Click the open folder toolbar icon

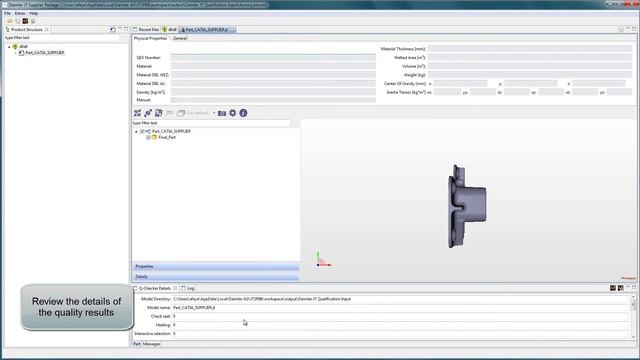pos(10,21)
